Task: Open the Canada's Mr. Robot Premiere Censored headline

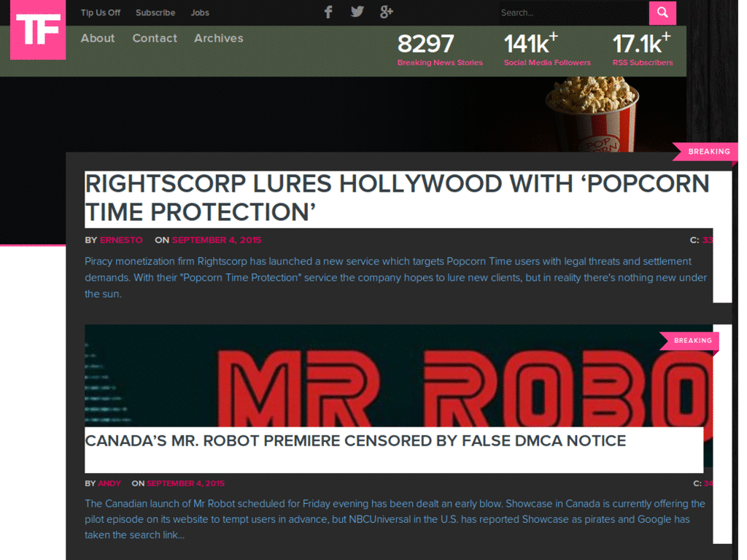Action: tap(355, 441)
